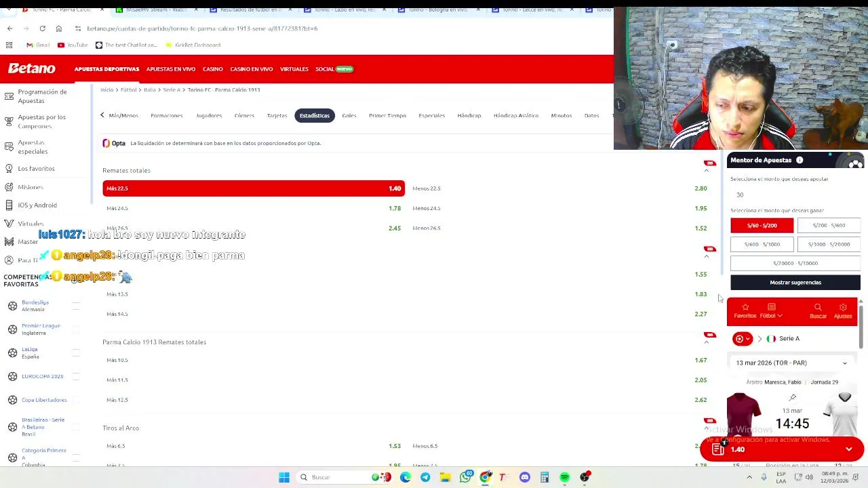
Task: Open APUESTAS EN VIVO menu
Action: pos(171,69)
